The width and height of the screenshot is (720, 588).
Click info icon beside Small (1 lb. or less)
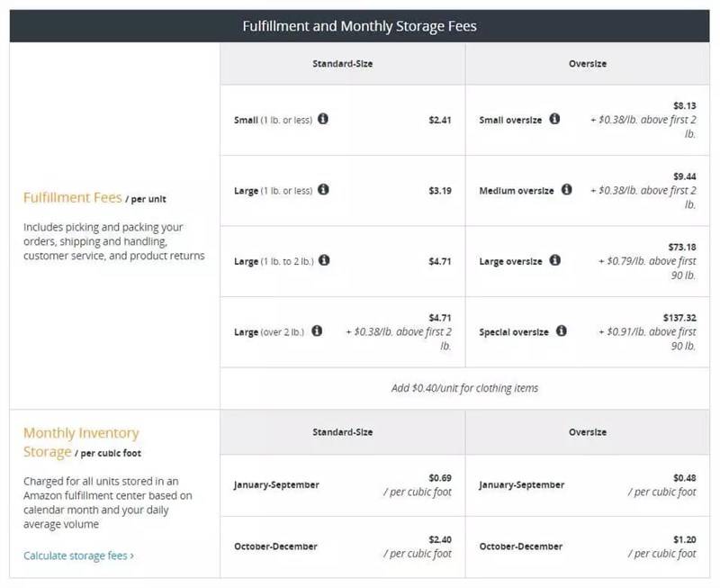323,119
